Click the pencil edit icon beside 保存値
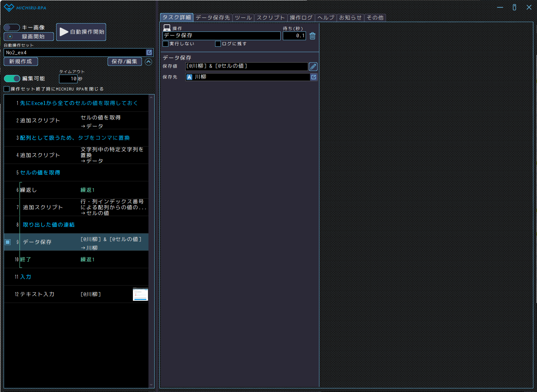 [x=313, y=67]
